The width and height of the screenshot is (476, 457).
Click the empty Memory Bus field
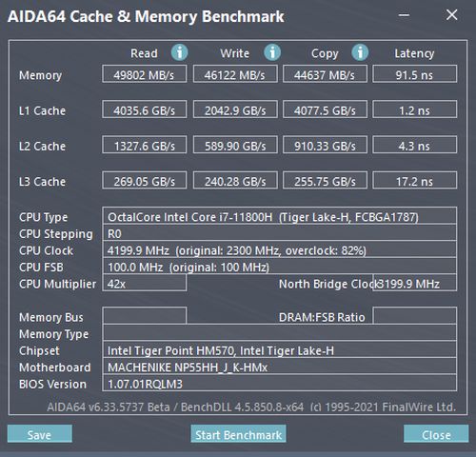click(145, 316)
